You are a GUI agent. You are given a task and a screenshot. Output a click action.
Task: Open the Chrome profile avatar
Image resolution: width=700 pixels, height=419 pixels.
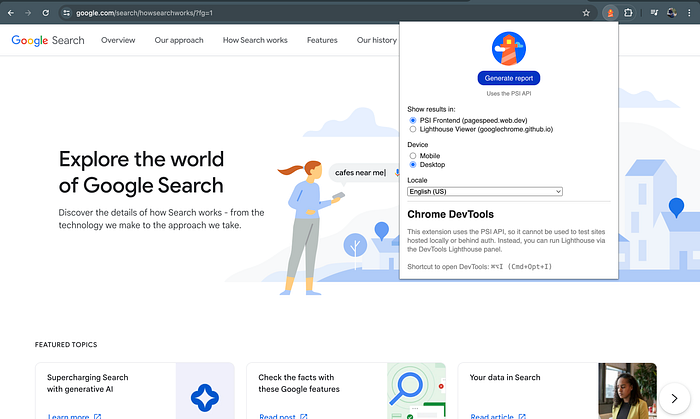[671, 13]
